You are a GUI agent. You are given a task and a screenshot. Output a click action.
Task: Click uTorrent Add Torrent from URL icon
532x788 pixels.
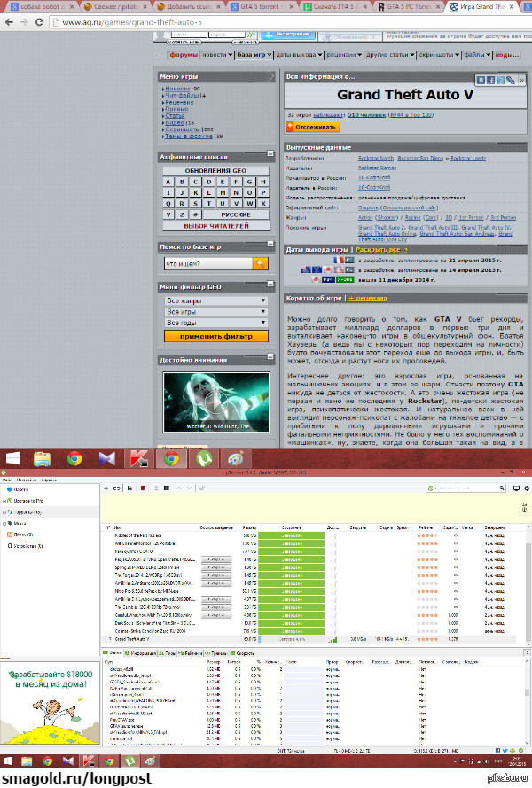point(117,488)
